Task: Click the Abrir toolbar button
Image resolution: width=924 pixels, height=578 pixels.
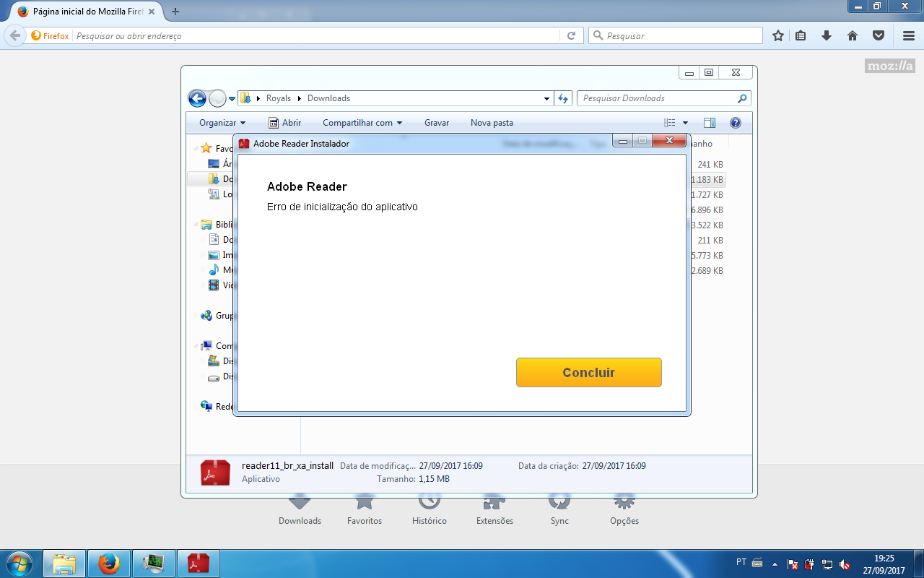Action: [285, 123]
